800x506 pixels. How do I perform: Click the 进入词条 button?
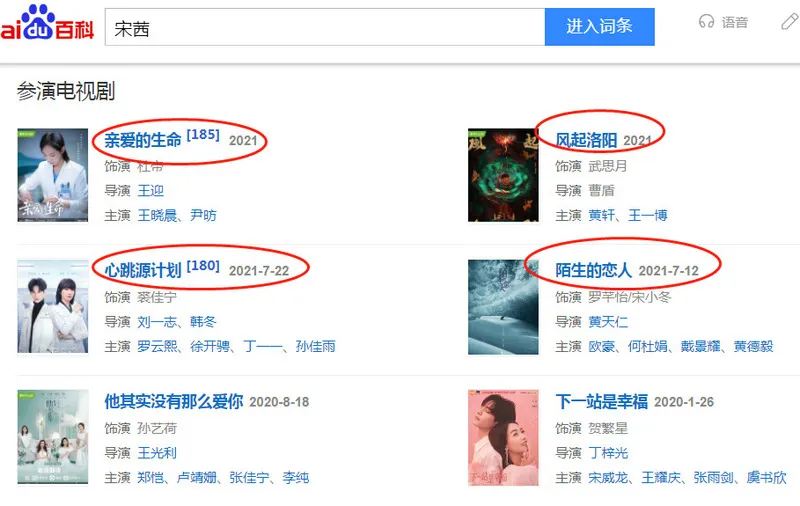coord(599,27)
